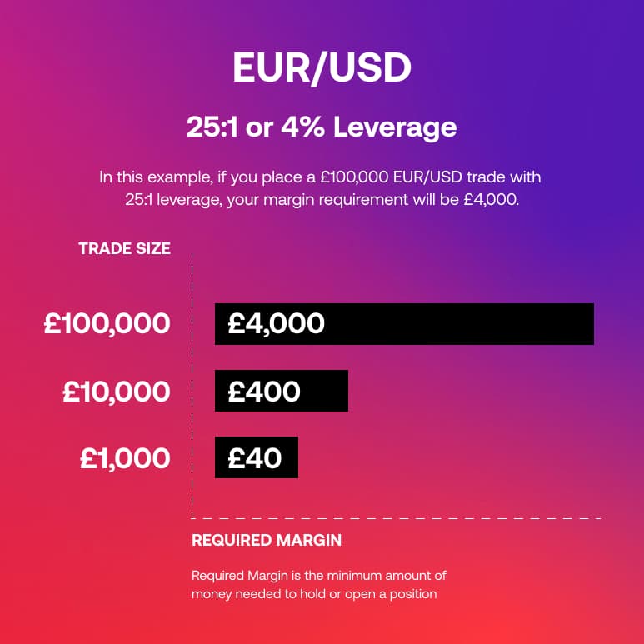Click the line starting 'In this example'
Screen dimensions: 644x644
(321, 177)
